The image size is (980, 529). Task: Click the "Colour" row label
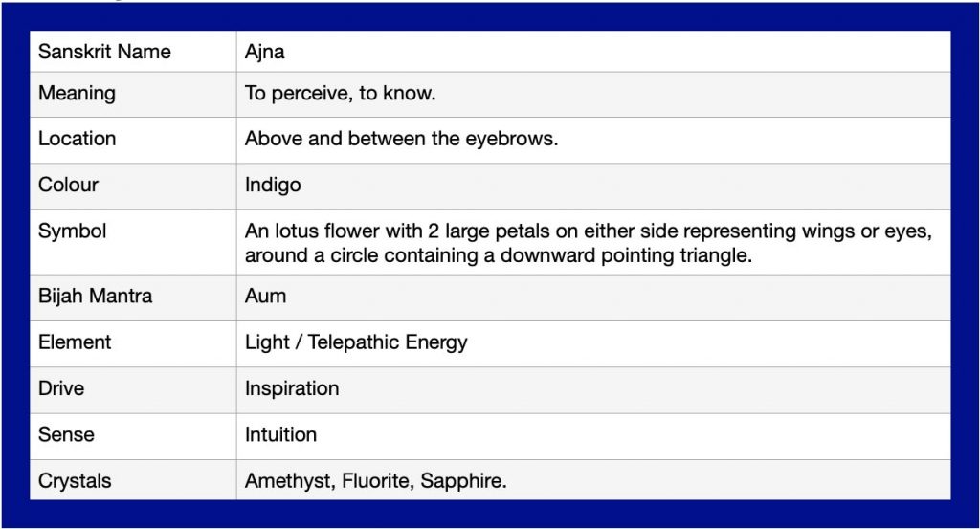68,185
